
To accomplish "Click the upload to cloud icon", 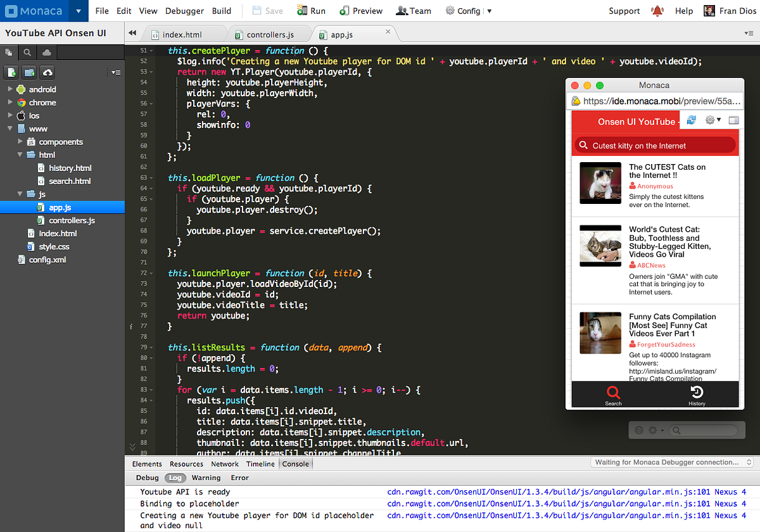I will pyautogui.click(x=47, y=72).
